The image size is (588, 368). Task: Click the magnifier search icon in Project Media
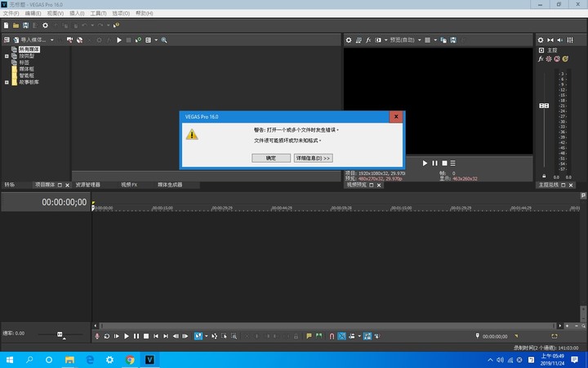tap(164, 40)
